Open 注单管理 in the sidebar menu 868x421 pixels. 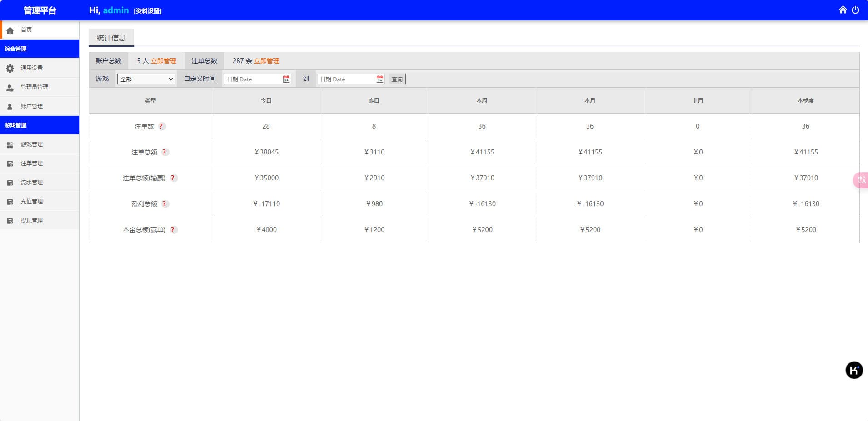[x=31, y=163]
